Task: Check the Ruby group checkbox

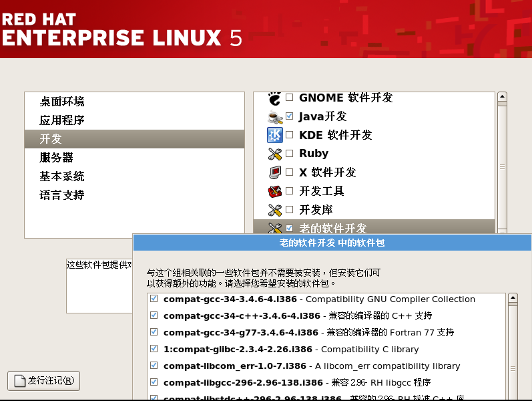Action: point(290,154)
